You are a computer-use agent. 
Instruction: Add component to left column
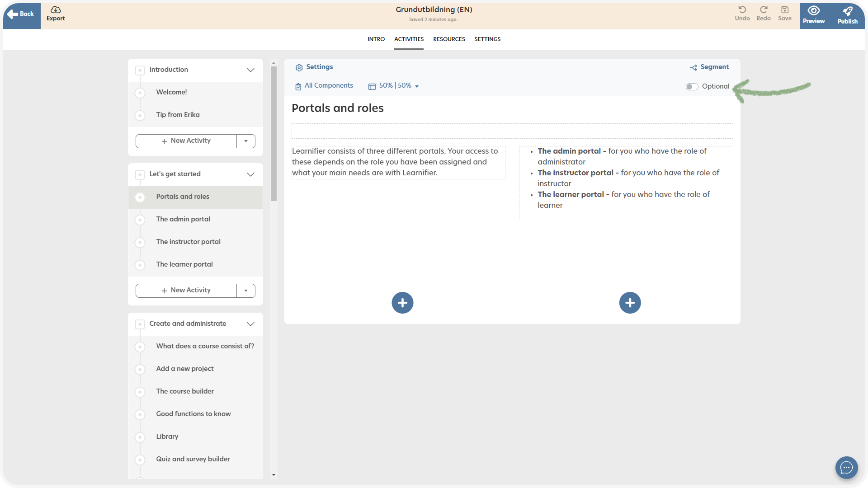click(x=402, y=303)
